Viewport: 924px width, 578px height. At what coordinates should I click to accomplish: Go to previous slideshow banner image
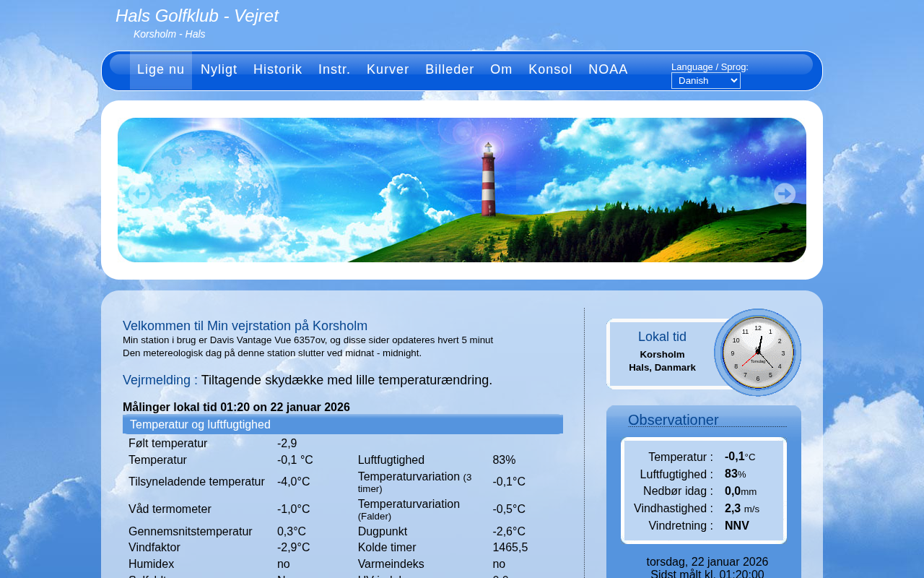pos(139,194)
